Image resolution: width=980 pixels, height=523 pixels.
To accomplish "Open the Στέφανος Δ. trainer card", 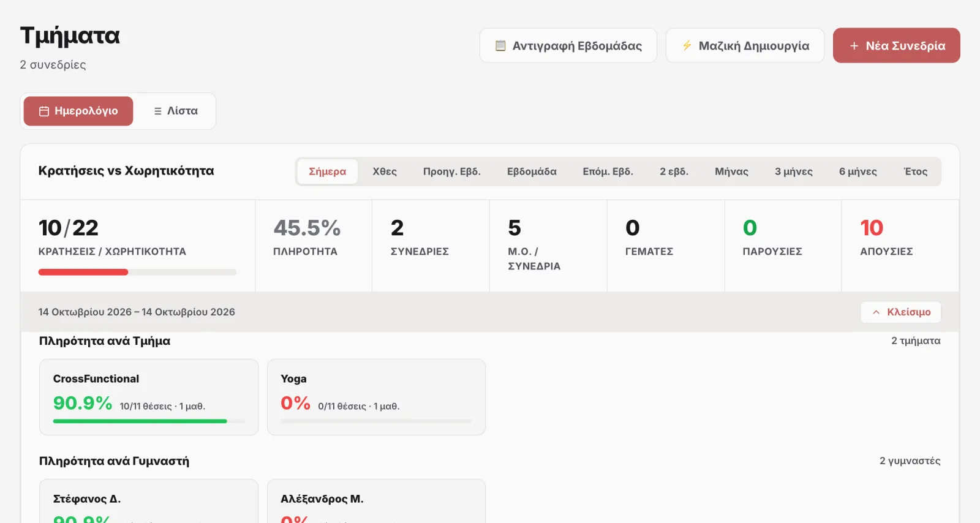I will pos(149,501).
